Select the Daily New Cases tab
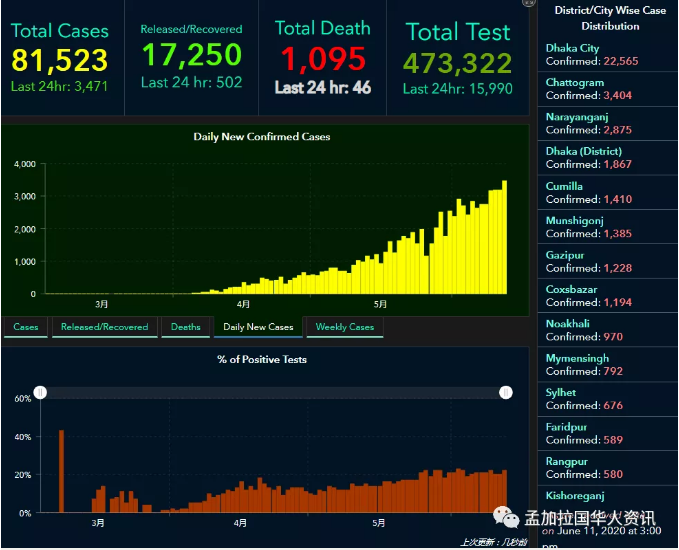 pyautogui.click(x=258, y=327)
